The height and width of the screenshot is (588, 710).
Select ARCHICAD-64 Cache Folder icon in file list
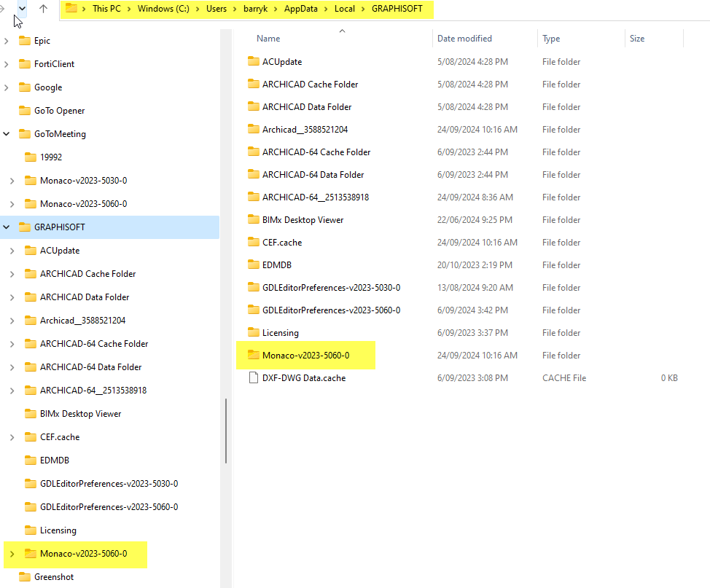(254, 152)
